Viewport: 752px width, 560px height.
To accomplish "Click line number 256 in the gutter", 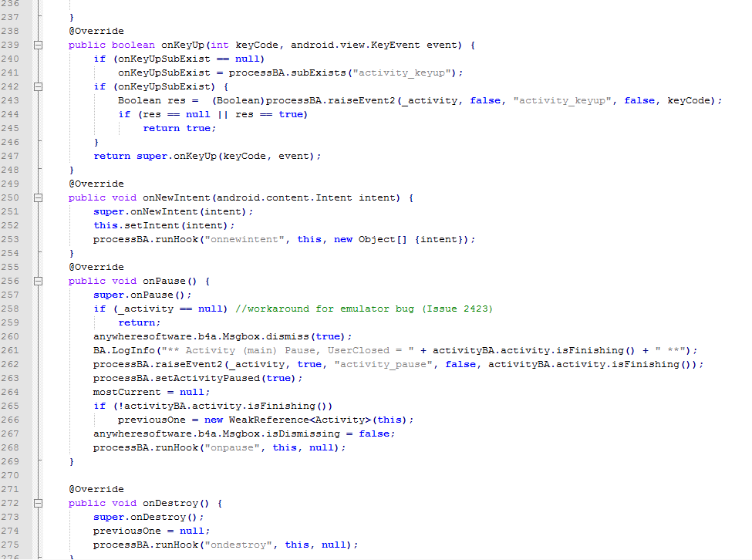I will click(10, 281).
